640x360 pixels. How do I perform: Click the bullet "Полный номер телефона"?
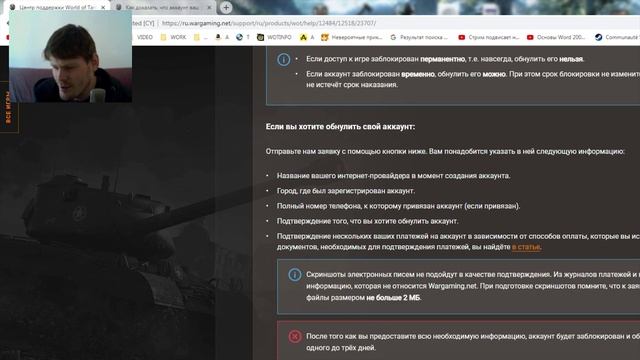(x=398, y=206)
